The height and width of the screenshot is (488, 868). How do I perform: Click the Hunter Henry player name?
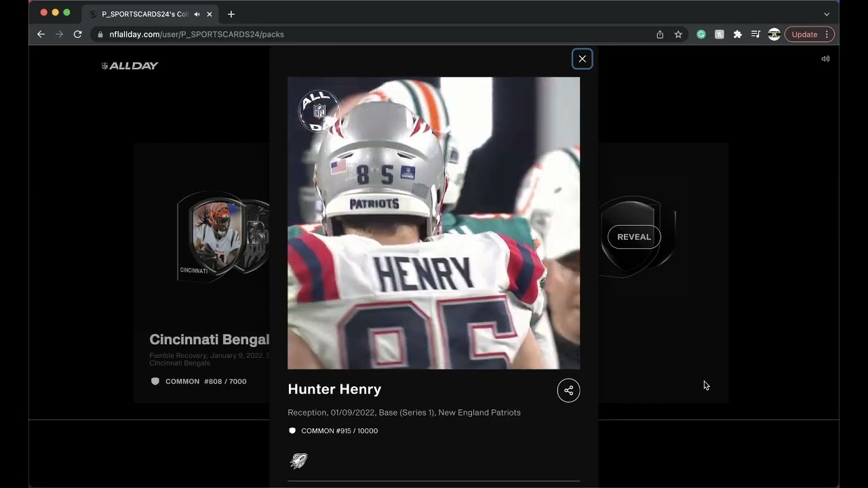pos(334,389)
